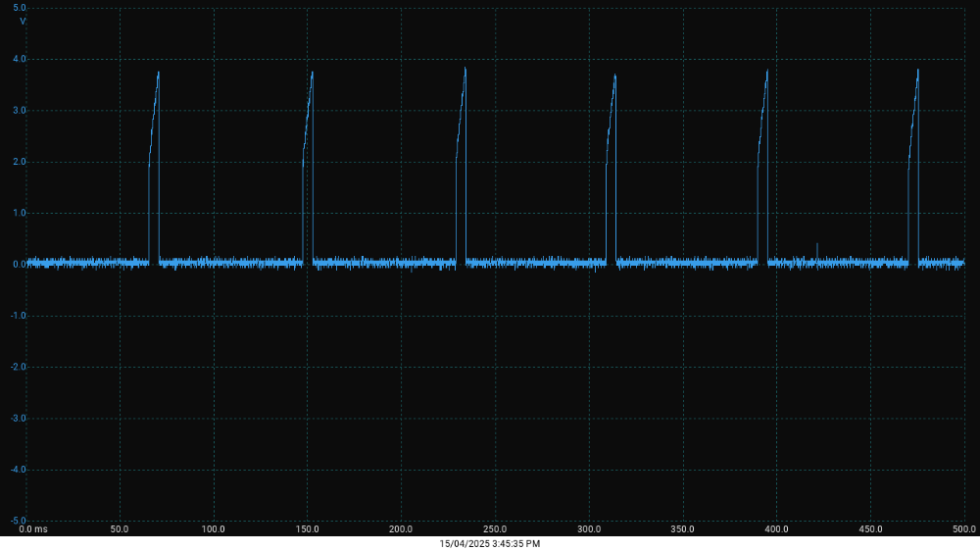This screenshot has width=980, height=551.
Task: Click the 500.0 time axis label
Action: 965,529
